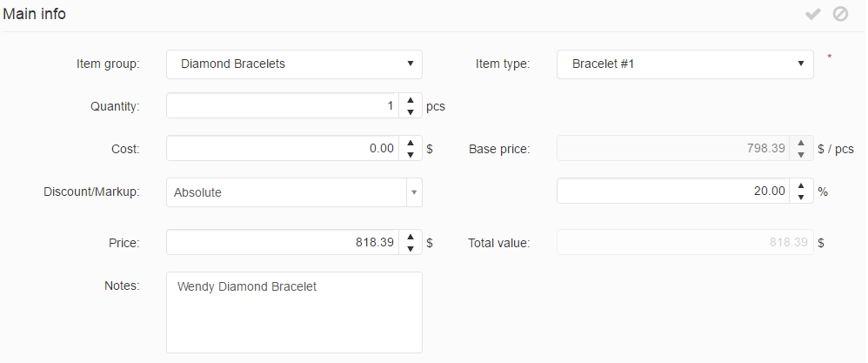Screen dimensions: 868x363
Task: Increase discount percent with up arrow
Action: coord(801,185)
